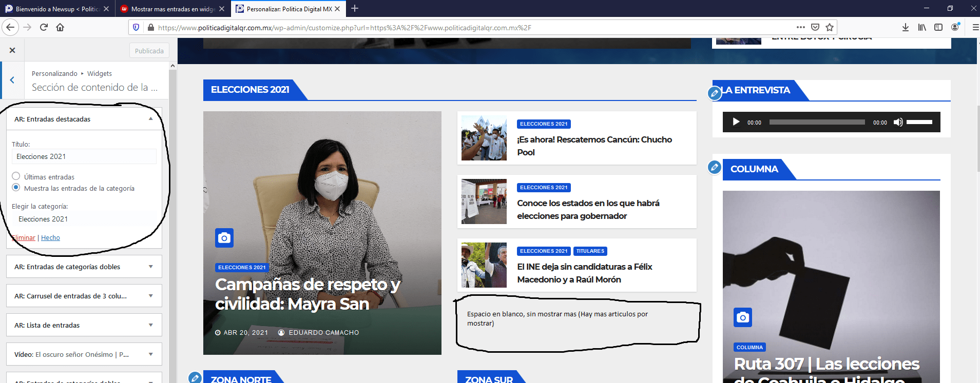Adjust the audio volume slider
This screenshot has height=383, width=980.
pos(919,122)
